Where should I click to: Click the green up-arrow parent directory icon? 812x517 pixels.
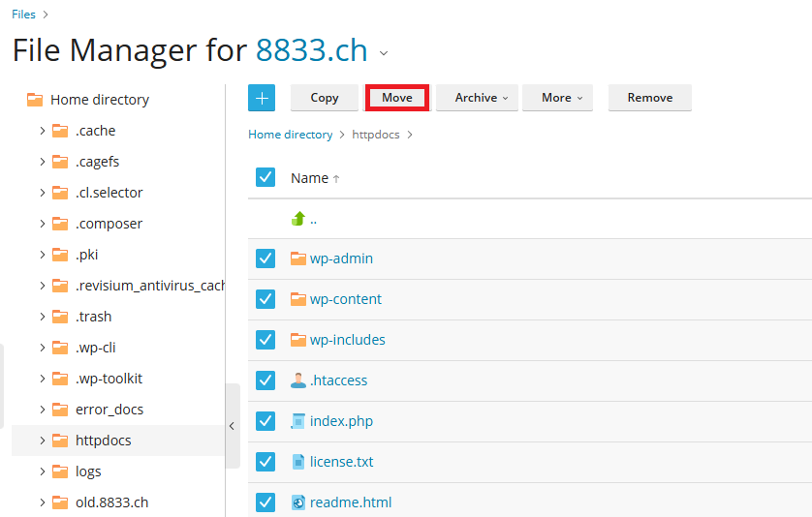298,219
